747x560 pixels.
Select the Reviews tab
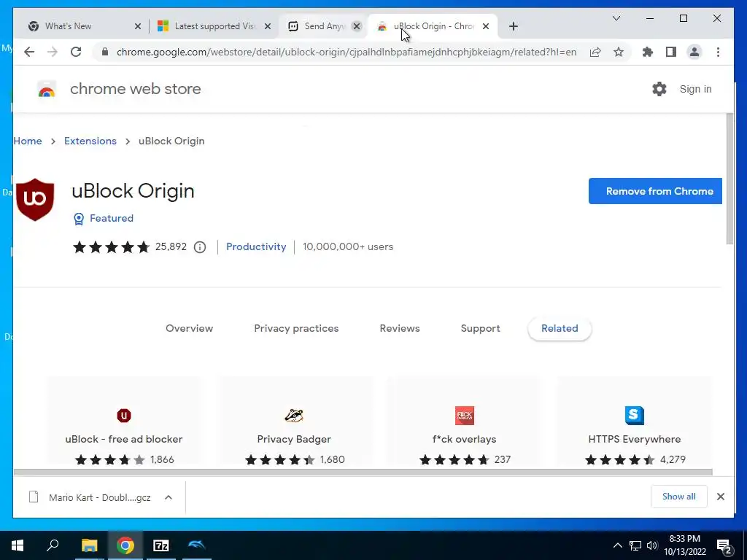click(400, 329)
